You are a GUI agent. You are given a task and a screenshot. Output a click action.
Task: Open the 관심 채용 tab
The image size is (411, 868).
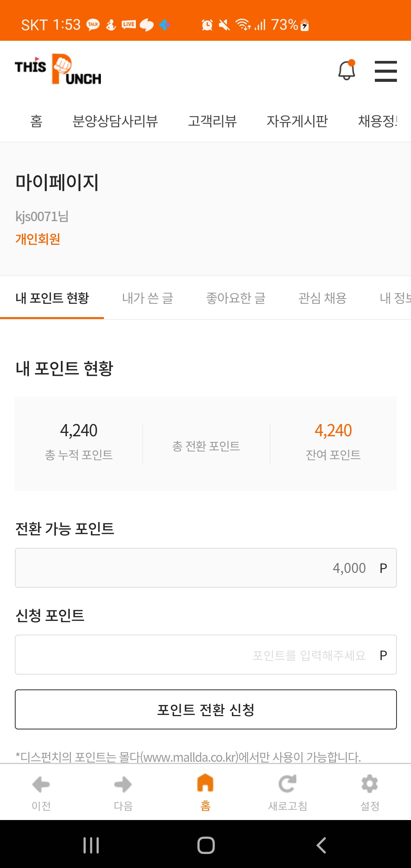coord(322,298)
